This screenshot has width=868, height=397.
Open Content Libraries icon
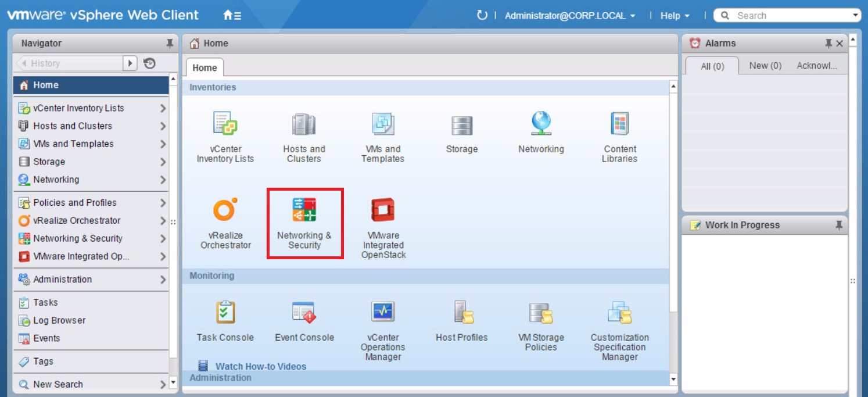(620, 123)
